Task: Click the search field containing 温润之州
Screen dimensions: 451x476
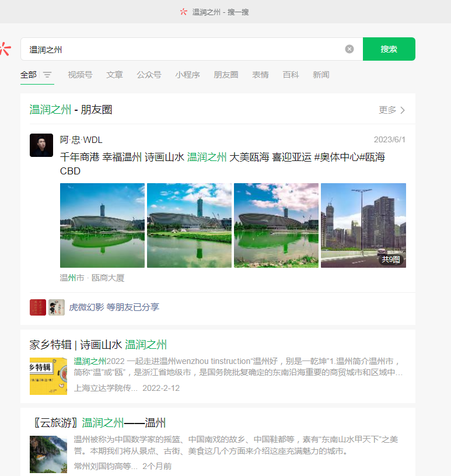Action: coord(191,49)
